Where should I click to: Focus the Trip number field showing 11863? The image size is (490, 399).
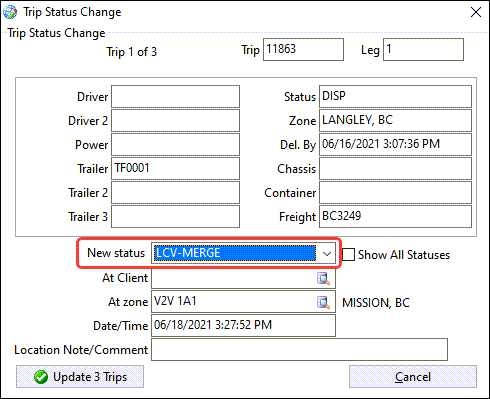pos(303,50)
